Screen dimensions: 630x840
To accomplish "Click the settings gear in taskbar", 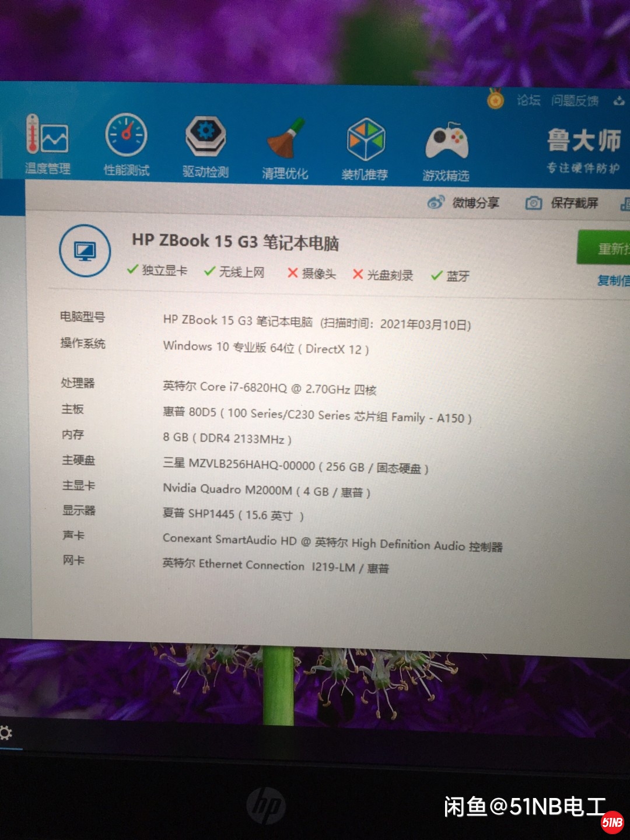I will pos(5,733).
